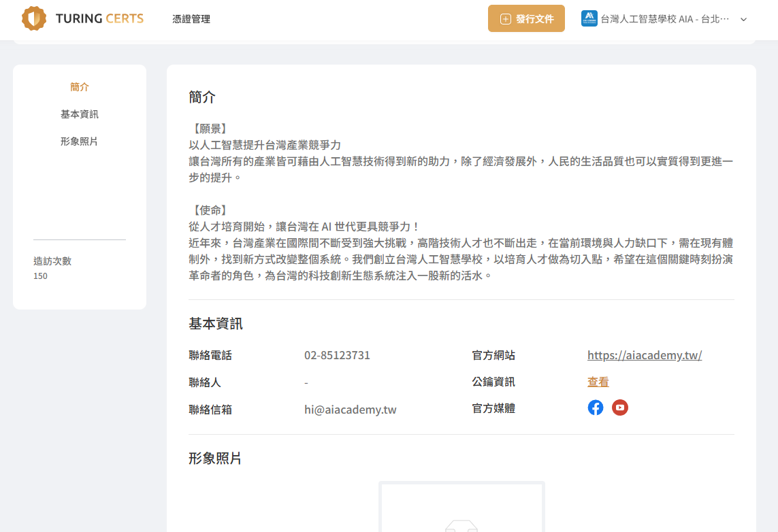The height and width of the screenshot is (532, 778).
Task: Click the hi@aiacademy.tw email address
Action: coord(350,410)
